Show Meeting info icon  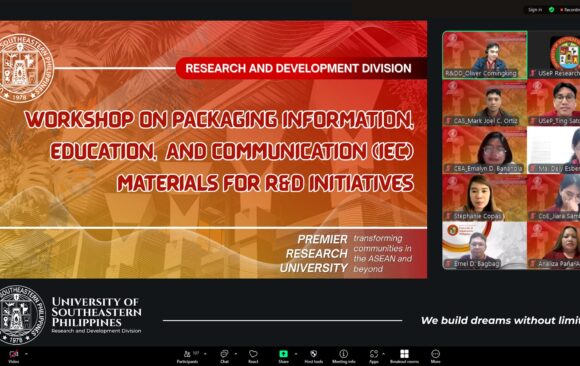(x=344, y=354)
